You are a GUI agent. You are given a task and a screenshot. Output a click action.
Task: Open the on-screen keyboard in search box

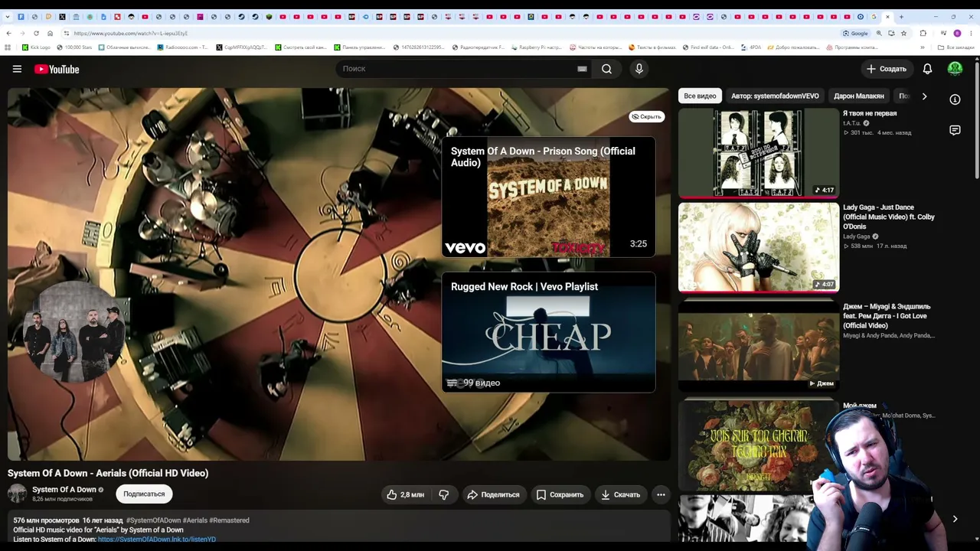click(582, 69)
